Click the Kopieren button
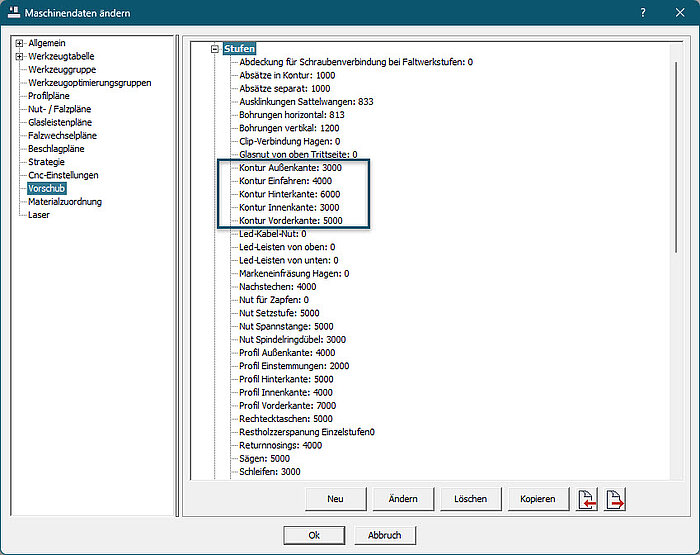Viewport: 700px width, 555px height. [x=538, y=499]
